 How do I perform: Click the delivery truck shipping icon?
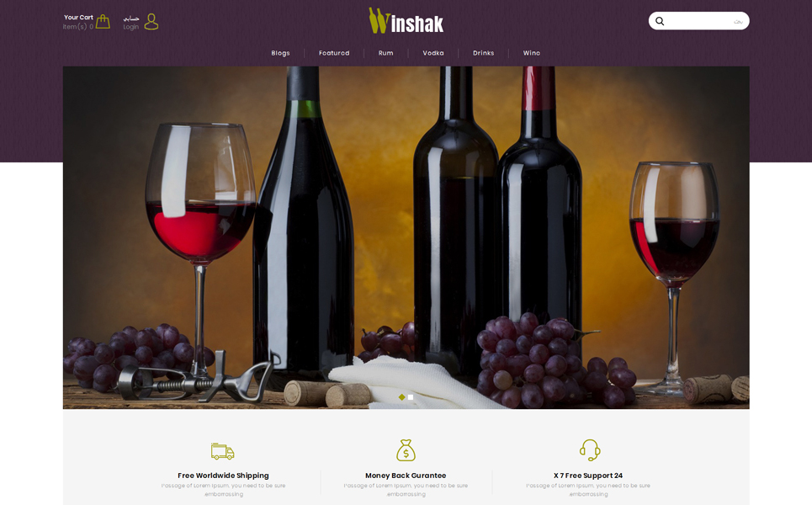[223, 451]
